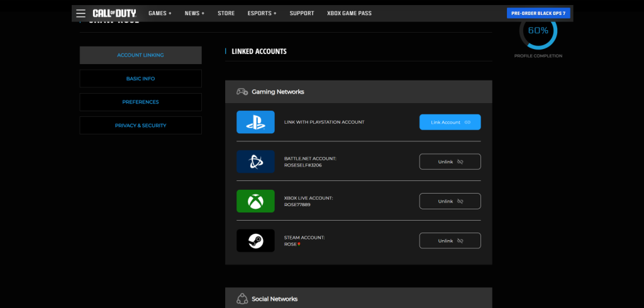This screenshot has height=308, width=644.
Task: Open the Store menu item
Action: (x=226, y=13)
